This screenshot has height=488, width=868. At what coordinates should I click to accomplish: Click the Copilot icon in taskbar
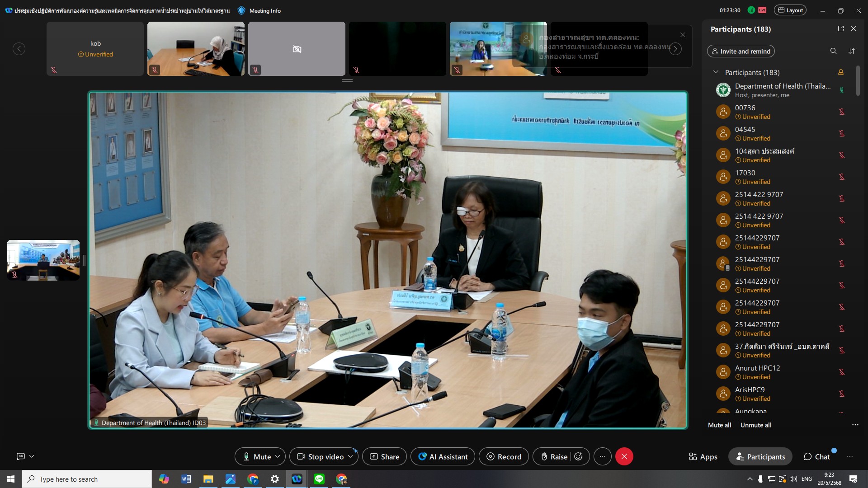click(164, 479)
